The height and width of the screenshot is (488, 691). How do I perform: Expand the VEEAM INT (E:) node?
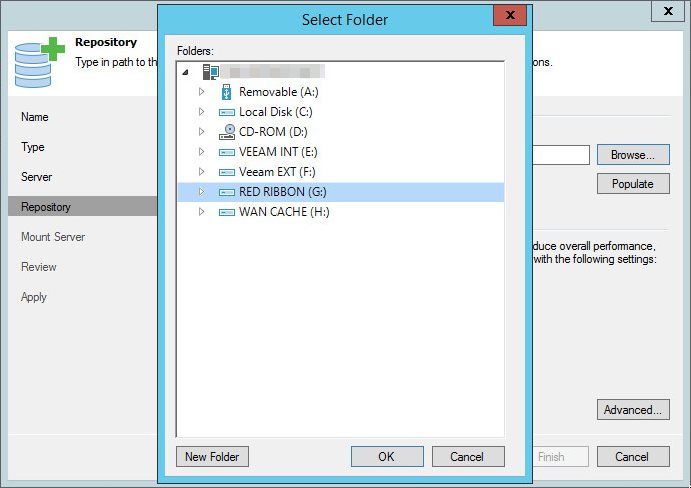point(201,152)
